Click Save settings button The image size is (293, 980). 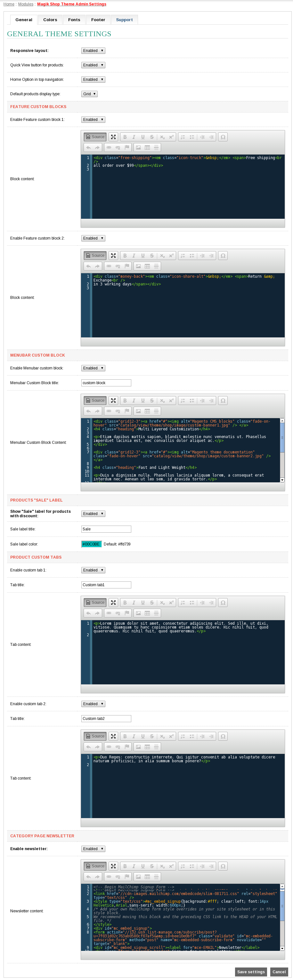pos(251,972)
